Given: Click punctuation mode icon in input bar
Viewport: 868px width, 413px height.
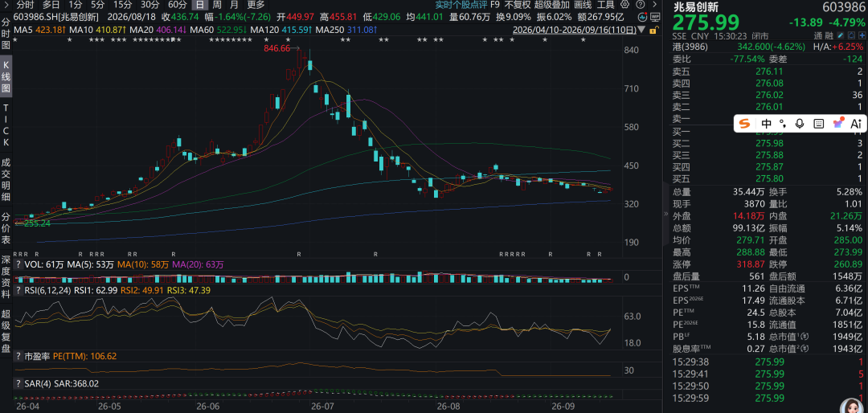Looking at the screenshot, I should 782,124.
